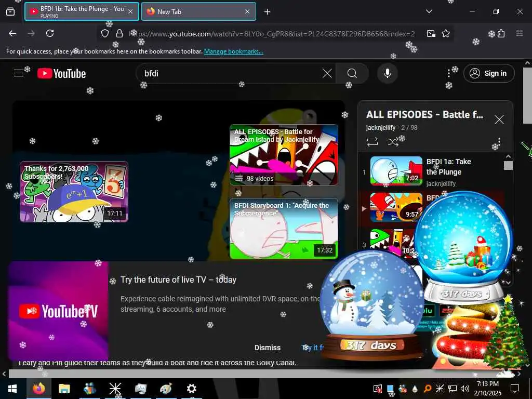Dismiss the YouTube TV promotion
The width and height of the screenshot is (532, 399).
click(268, 348)
